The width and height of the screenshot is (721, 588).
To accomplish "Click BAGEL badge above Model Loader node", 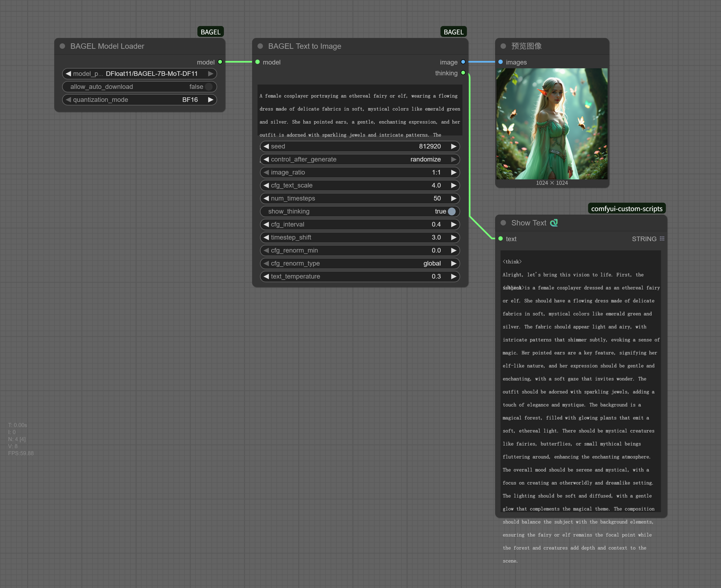I will click(210, 32).
